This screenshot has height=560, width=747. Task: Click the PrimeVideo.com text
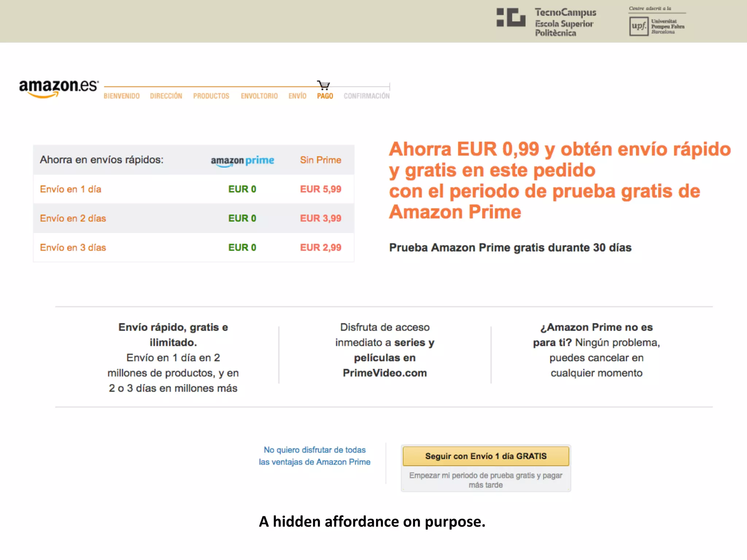pos(384,373)
